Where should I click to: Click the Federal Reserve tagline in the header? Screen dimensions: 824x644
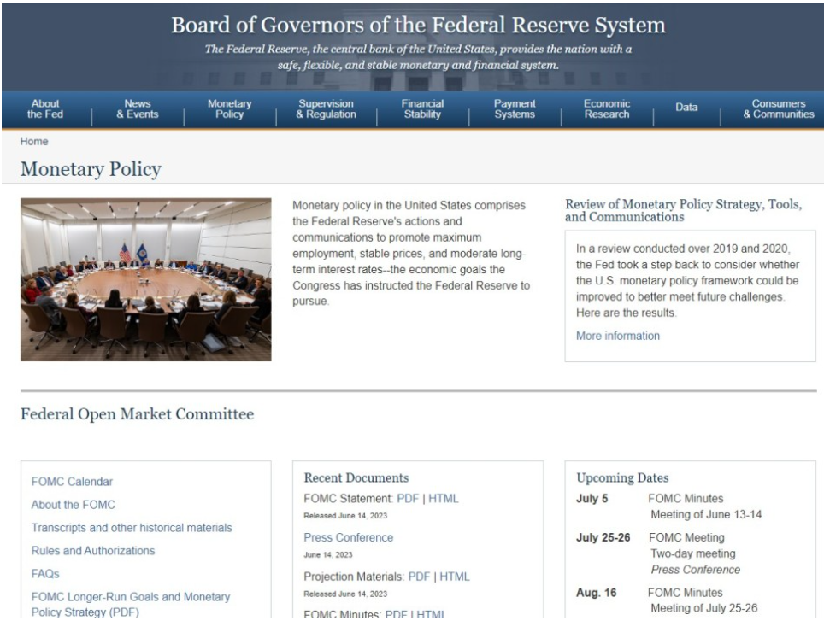click(x=418, y=56)
